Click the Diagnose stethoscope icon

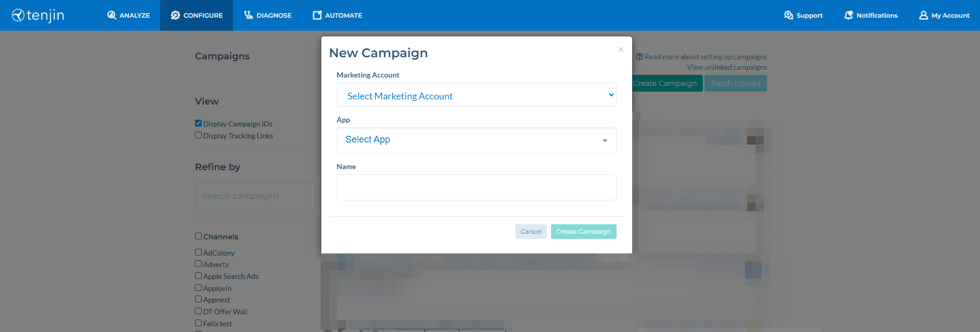(249, 15)
